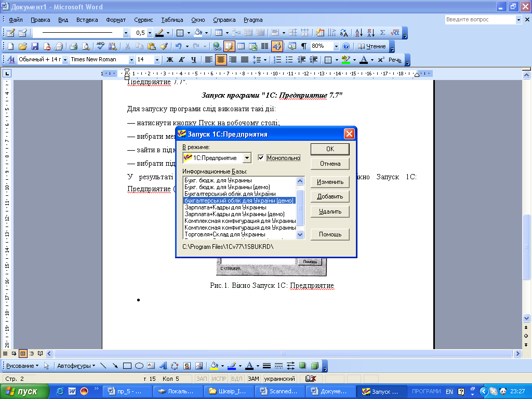Click OK in the Запуск dialog
532x399 pixels.
click(x=330, y=149)
